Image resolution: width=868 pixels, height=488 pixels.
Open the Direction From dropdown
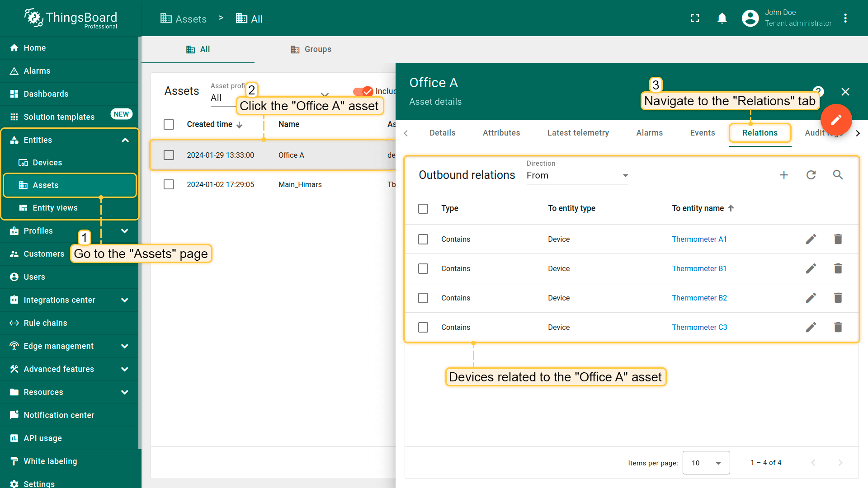coord(577,175)
